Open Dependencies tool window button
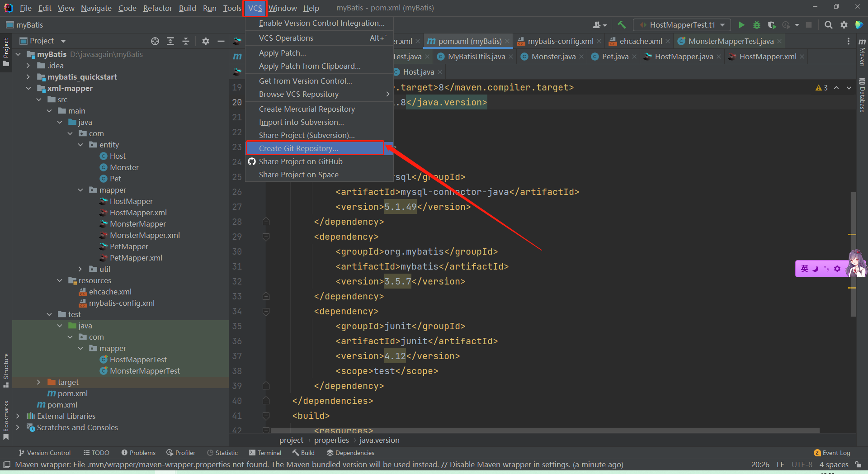Image resolution: width=868 pixels, height=474 pixels. click(350, 453)
